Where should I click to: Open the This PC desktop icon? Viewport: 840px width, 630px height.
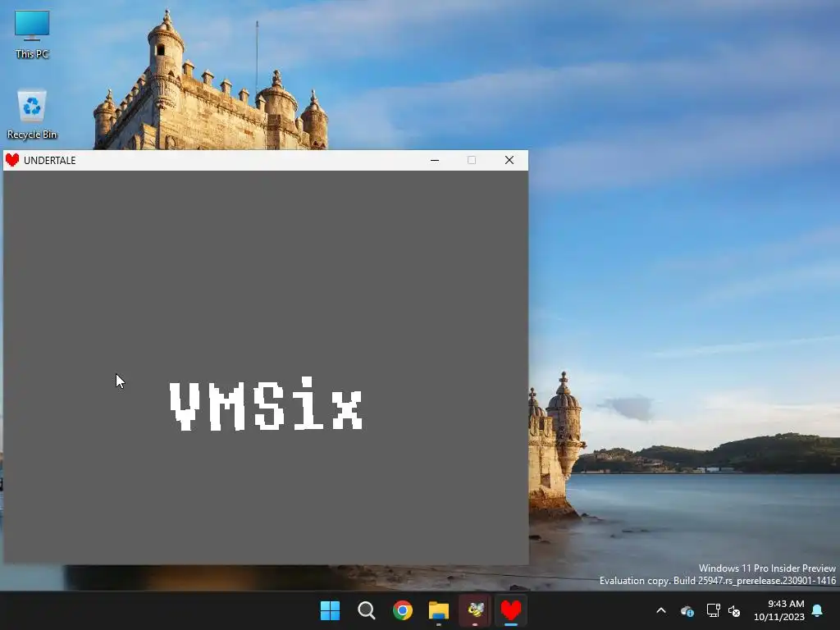point(32,34)
